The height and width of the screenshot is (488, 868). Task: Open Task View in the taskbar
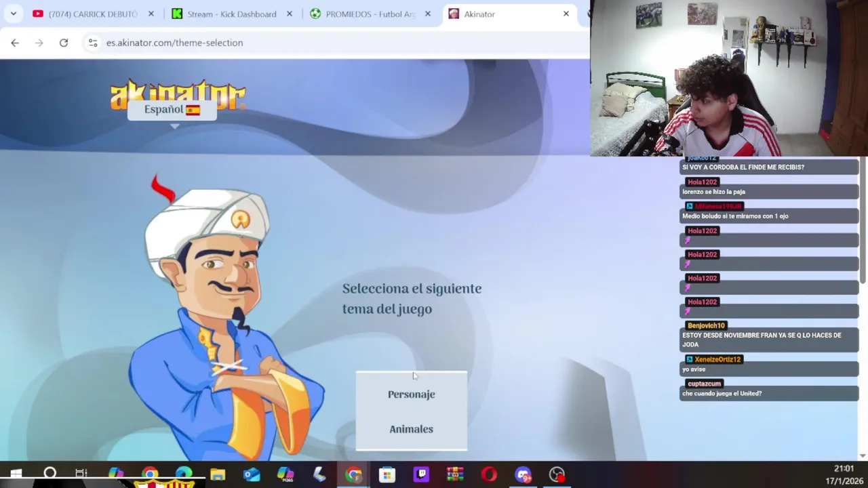81,474
